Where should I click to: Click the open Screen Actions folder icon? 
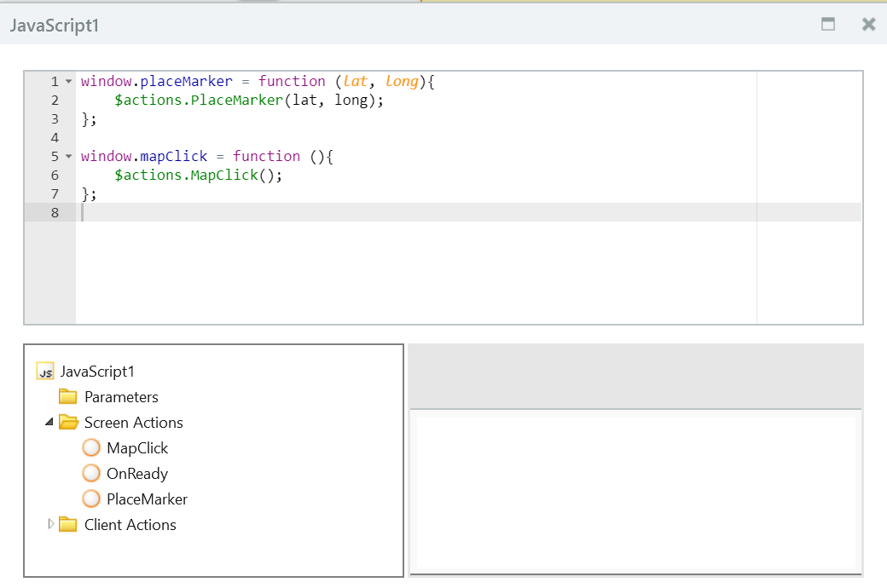[68, 422]
